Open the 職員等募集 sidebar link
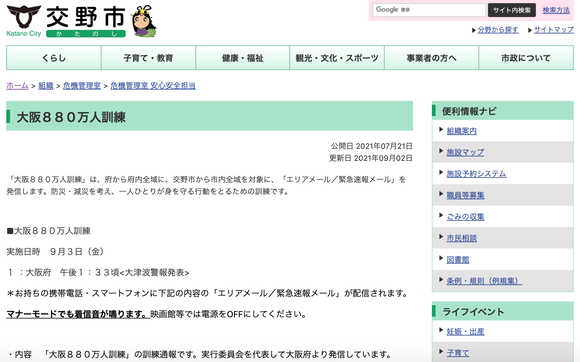 tap(465, 195)
